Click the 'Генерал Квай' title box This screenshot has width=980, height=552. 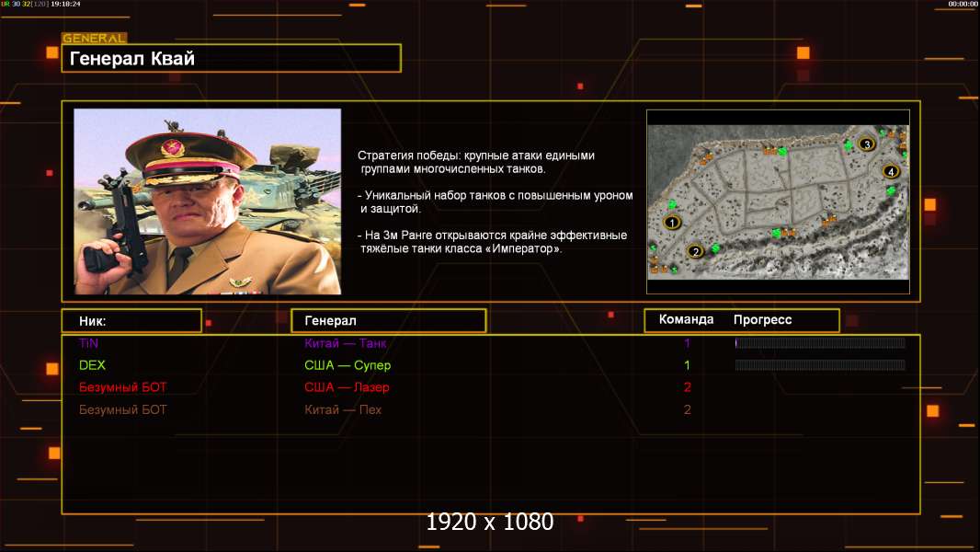tap(231, 59)
